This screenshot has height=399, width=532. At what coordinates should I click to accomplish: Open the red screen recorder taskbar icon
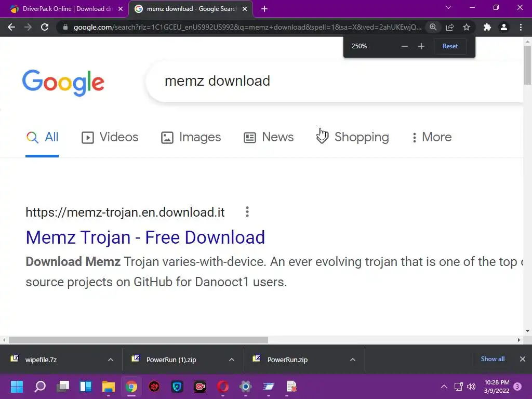[x=200, y=387]
